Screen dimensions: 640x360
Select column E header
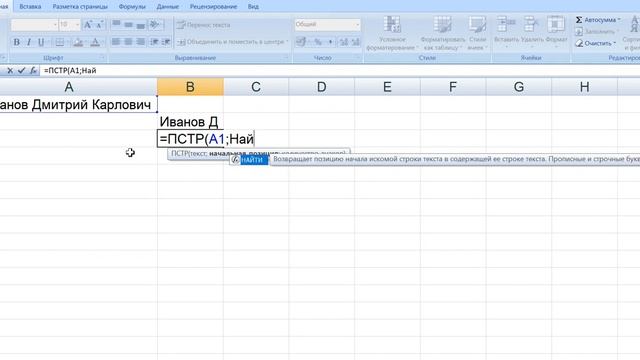387,87
